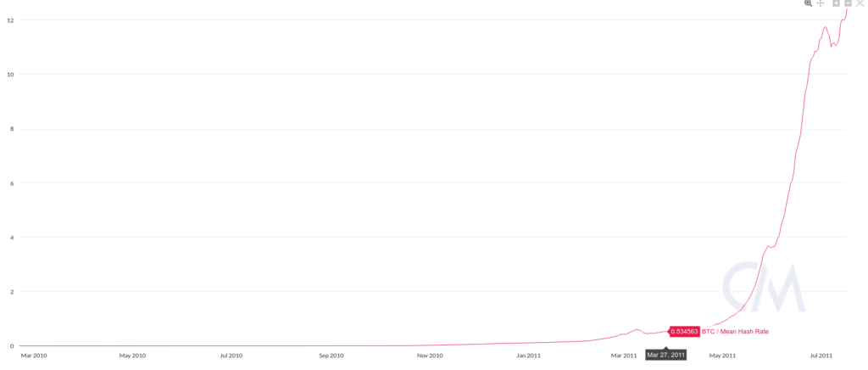Click the Jul 2011 x-axis label
Screen dimensions: 868x370
tap(821, 355)
